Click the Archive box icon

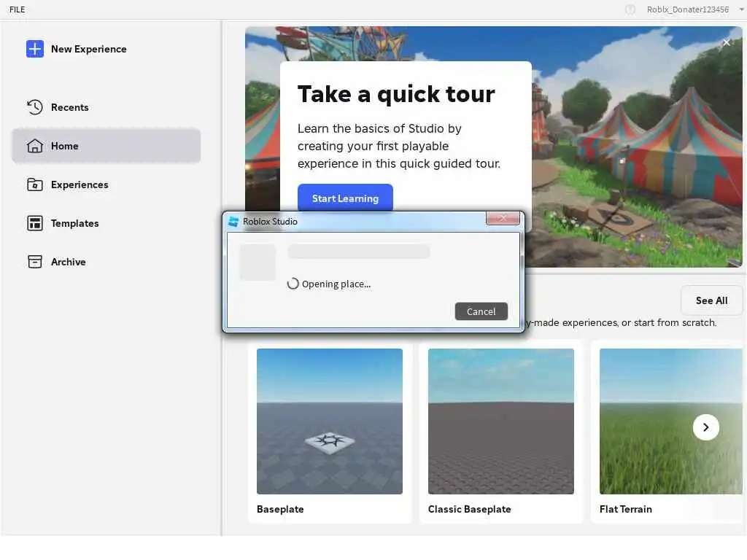[35, 262]
